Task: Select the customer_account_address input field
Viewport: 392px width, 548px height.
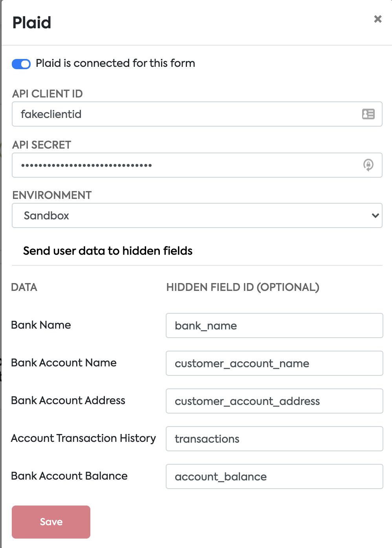Action: tap(274, 401)
